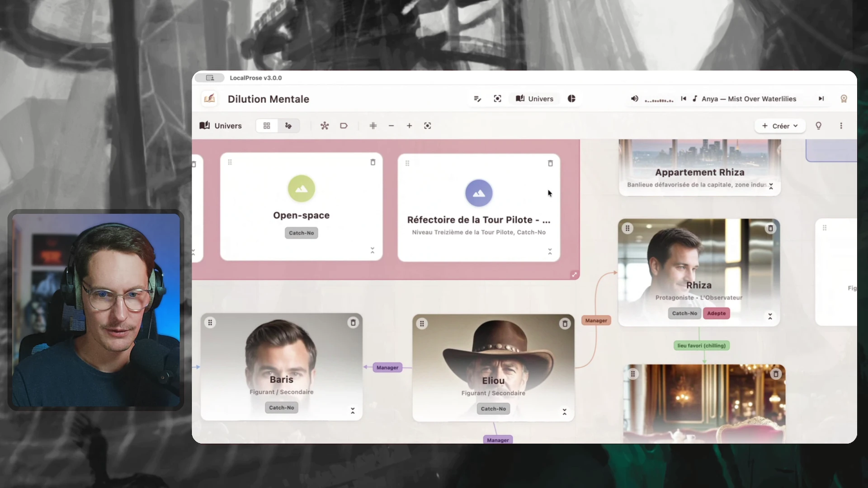The width and height of the screenshot is (868, 488).
Task: Click the Adepte tag on Rhiza card
Action: (x=717, y=313)
